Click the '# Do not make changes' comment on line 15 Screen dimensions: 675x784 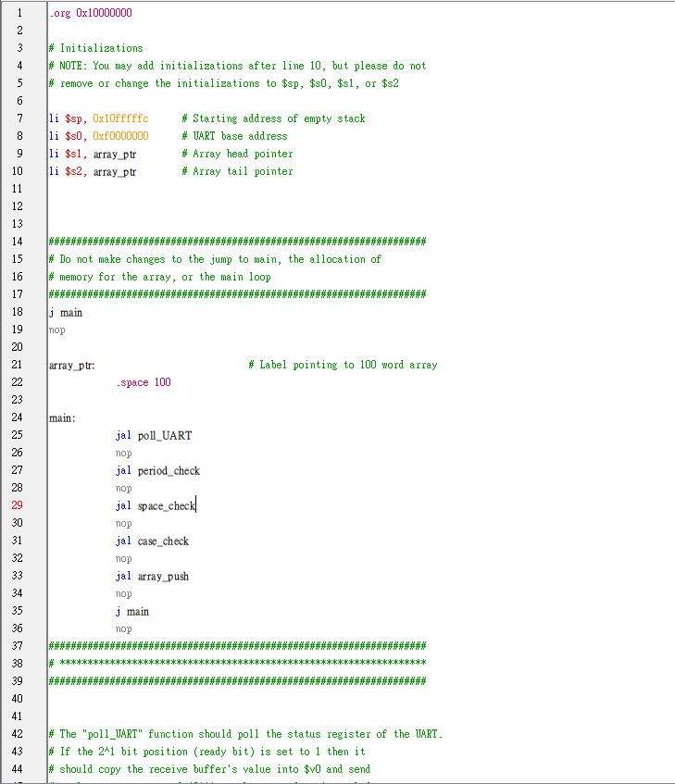click(215, 259)
